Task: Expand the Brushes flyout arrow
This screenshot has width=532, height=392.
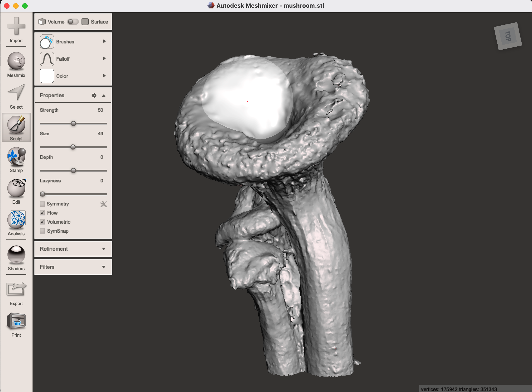Action: [104, 41]
